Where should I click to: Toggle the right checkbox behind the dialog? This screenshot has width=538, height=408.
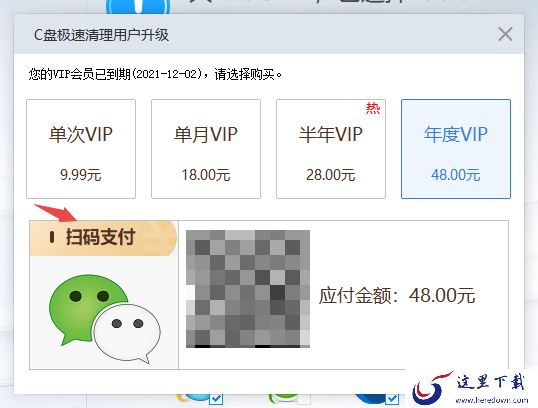click(x=392, y=399)
